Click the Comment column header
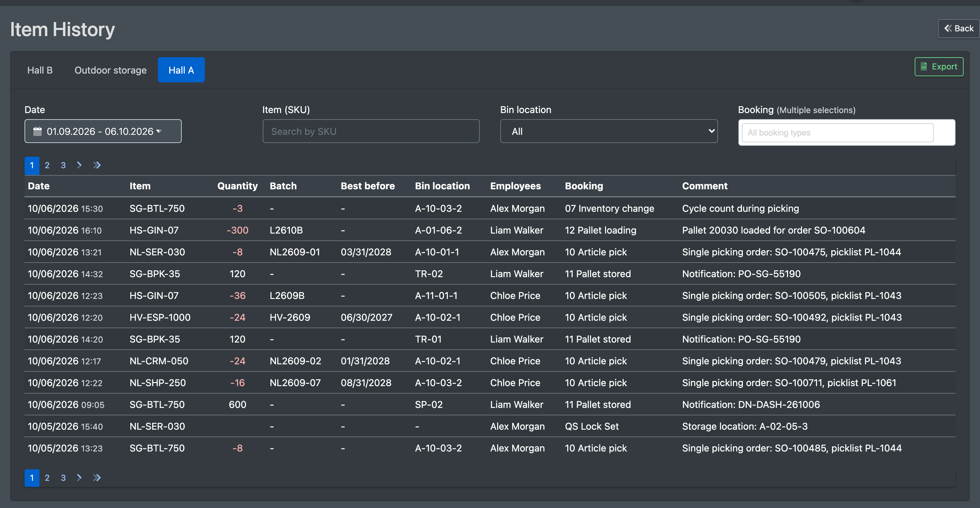 pos(705,186)
